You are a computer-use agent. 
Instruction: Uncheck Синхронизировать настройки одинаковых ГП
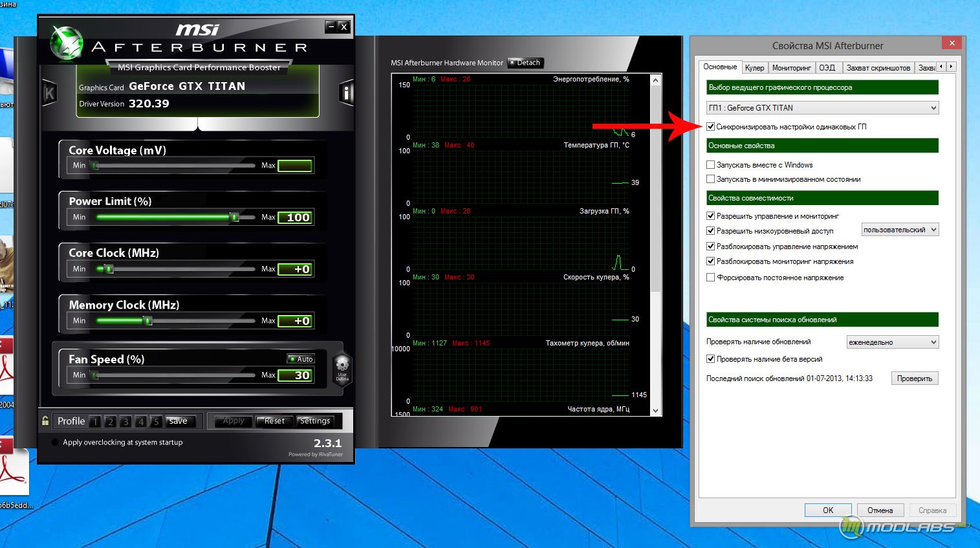[711, 127]
